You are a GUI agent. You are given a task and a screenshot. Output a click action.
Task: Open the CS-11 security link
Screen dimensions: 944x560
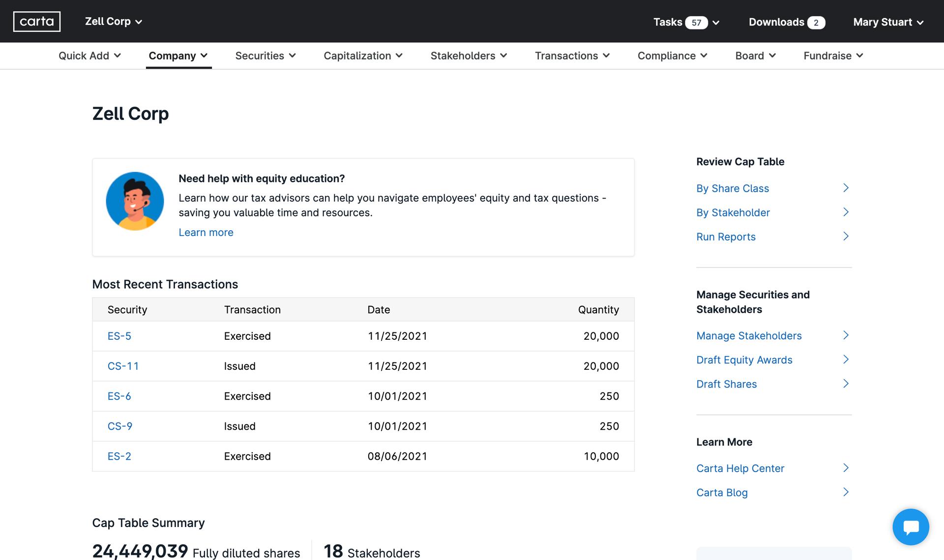coord(123,366)
